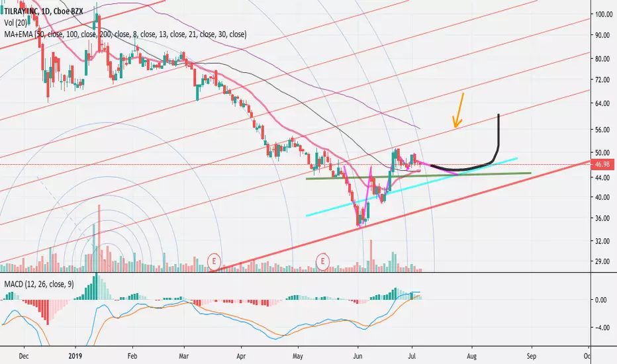The height and width of the screenshot is (364, 617).
Task: Select the cyan ascending trendline
Action: 411,187
